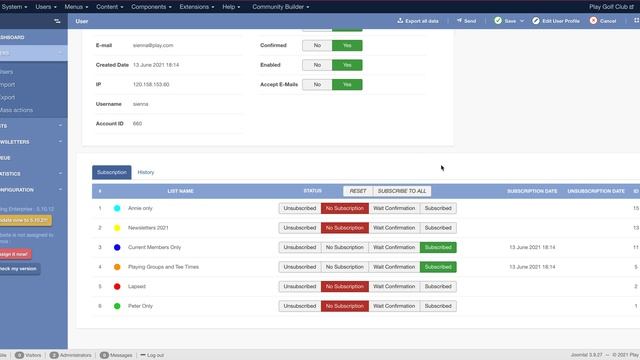Switch to the Subscription tab
Screen dimensions: 640x360
pyautogui.click(x=112, y=172)
